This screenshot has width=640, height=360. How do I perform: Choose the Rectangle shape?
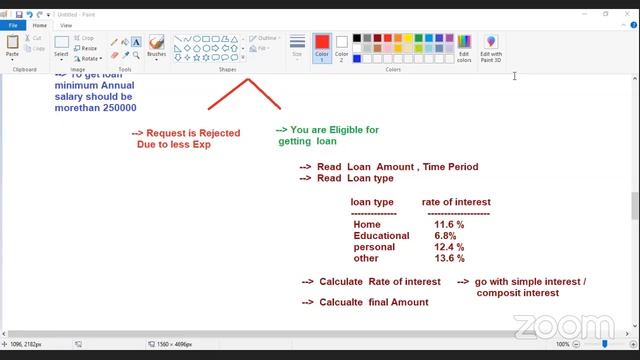pyautogui.click(x=206, y=39)
